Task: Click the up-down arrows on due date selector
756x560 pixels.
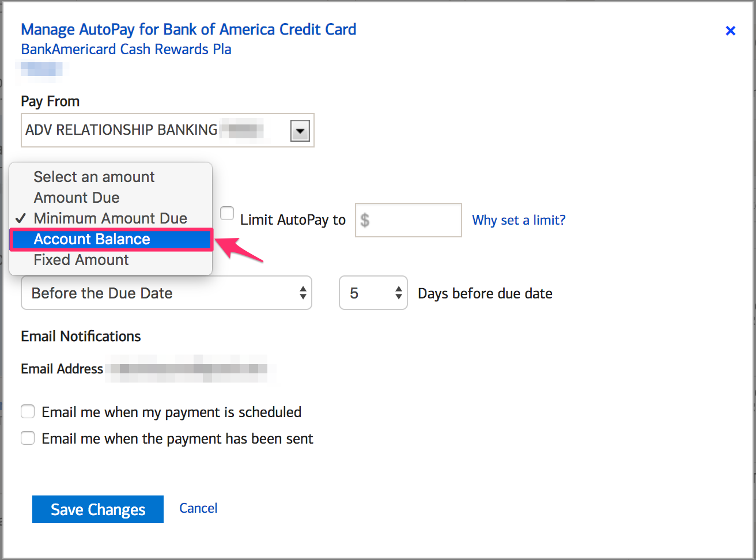Action: (x=303, y=293)
